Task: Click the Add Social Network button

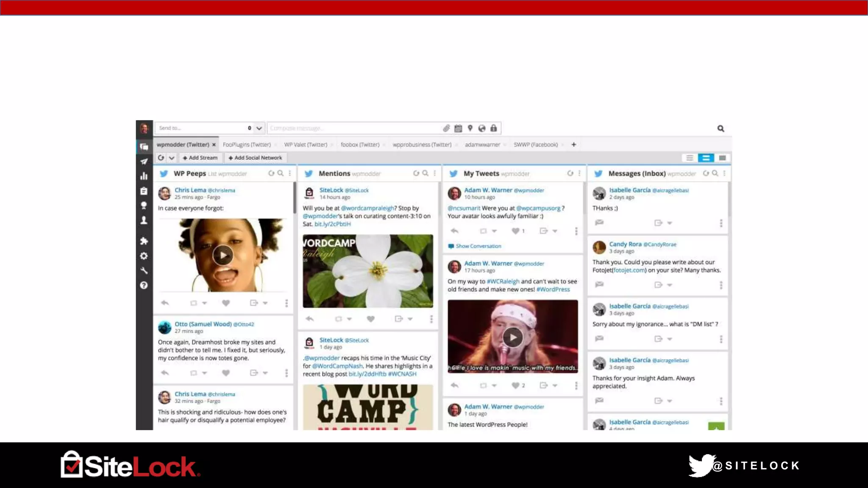Action: [255, 158]
